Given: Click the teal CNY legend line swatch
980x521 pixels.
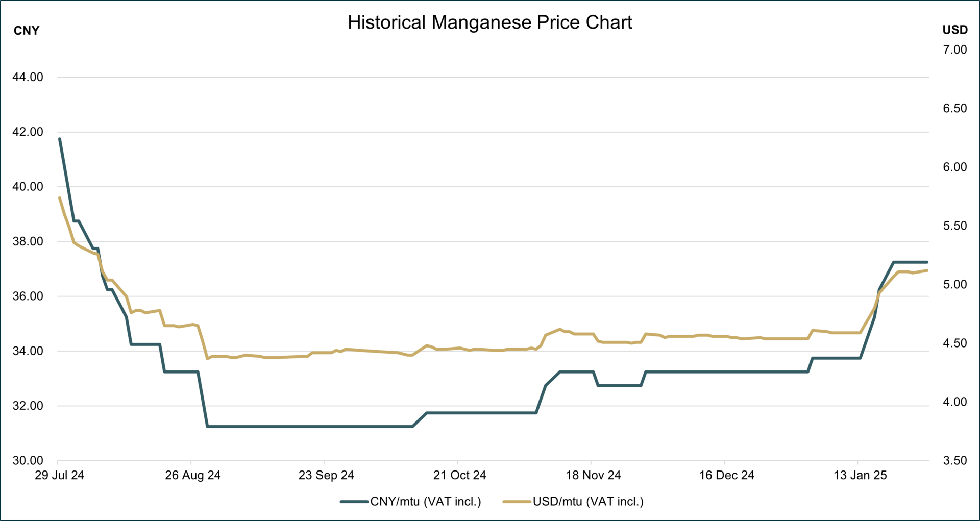Looking at the screenshot, I should tap(354, 502).
